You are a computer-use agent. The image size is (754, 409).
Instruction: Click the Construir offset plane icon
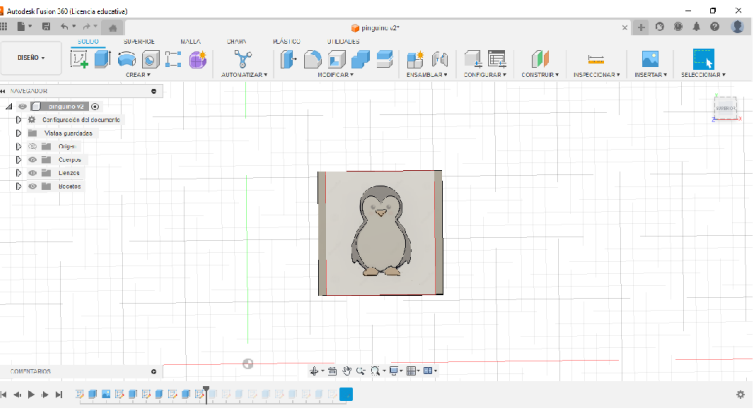coord(540,59)
